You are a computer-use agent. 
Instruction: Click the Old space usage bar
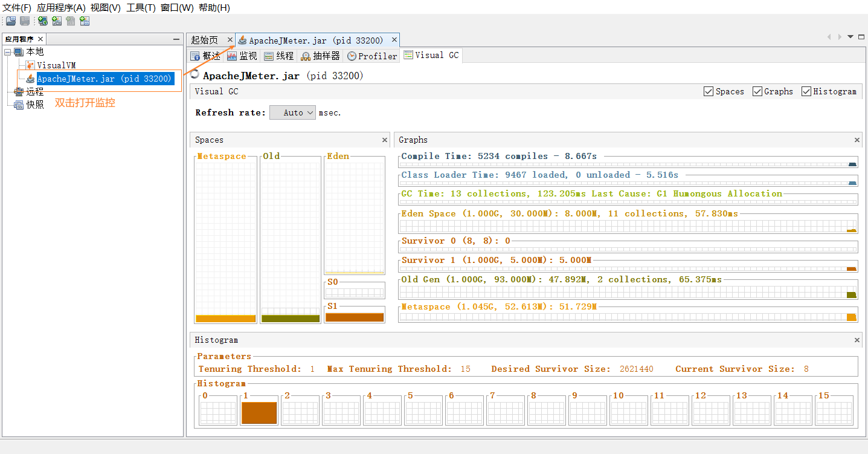point(291,319)
